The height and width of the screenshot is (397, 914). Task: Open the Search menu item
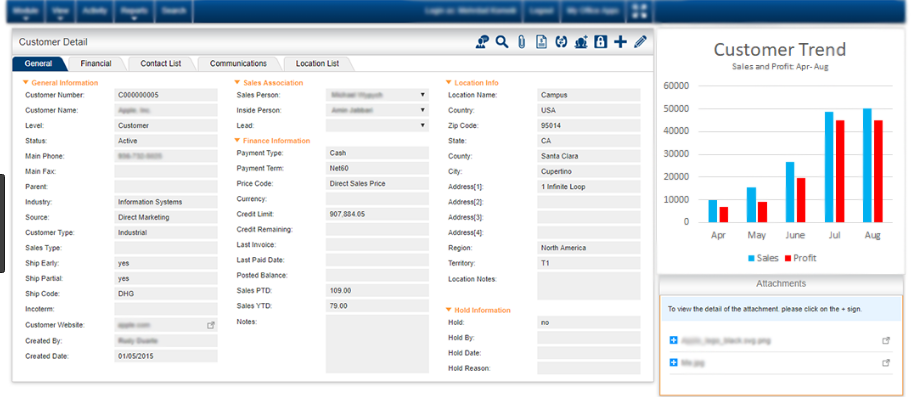tap(174, 12)
